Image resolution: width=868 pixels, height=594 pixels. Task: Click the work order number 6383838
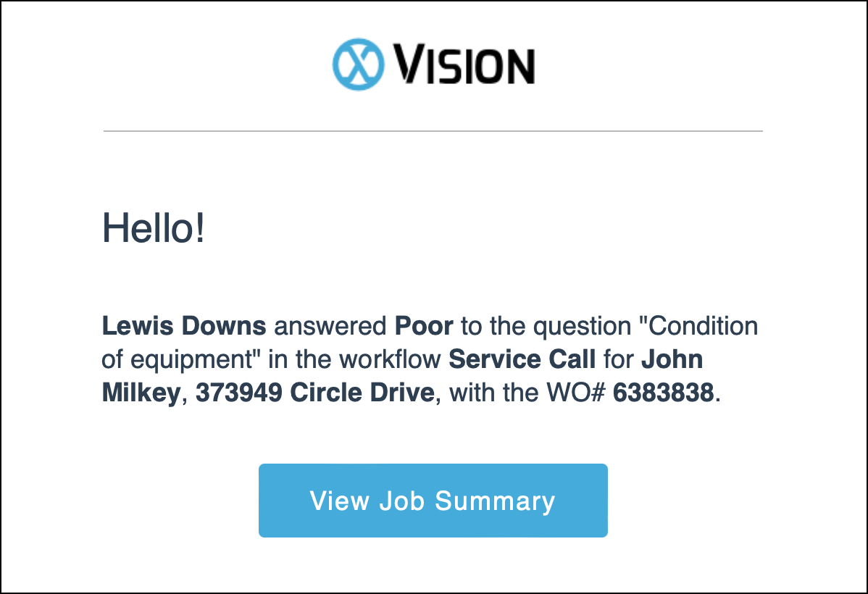[x=663, y=393]
